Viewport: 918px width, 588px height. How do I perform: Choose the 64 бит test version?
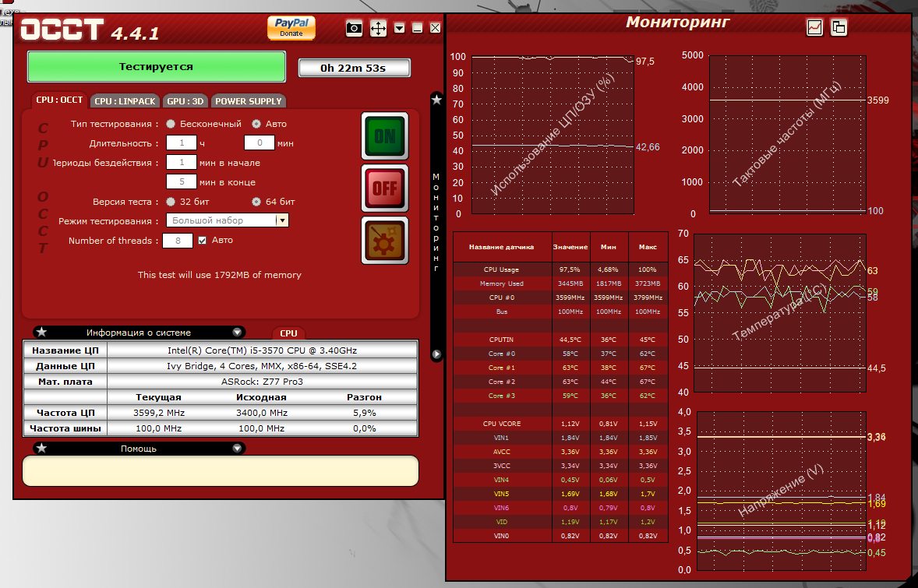(256, 202)
